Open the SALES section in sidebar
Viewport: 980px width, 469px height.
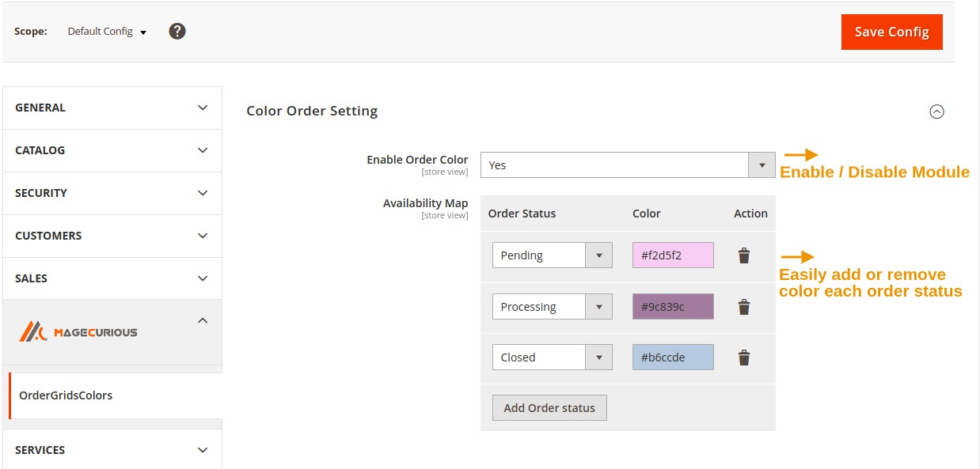pyautogui.click(x=111, y=278)
